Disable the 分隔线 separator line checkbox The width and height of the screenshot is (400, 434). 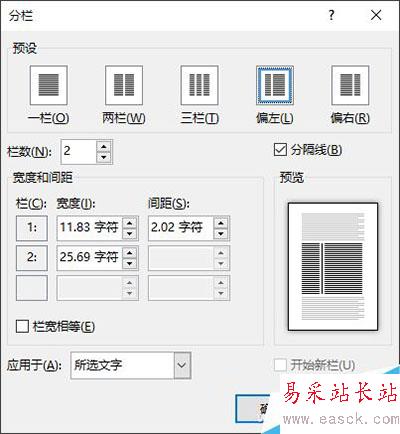click(280, 150)
